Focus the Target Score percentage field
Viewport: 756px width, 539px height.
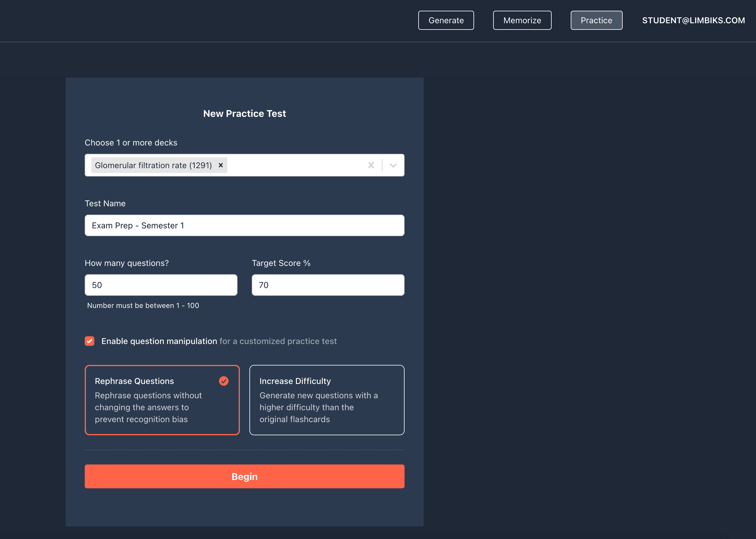coord(328,285)
